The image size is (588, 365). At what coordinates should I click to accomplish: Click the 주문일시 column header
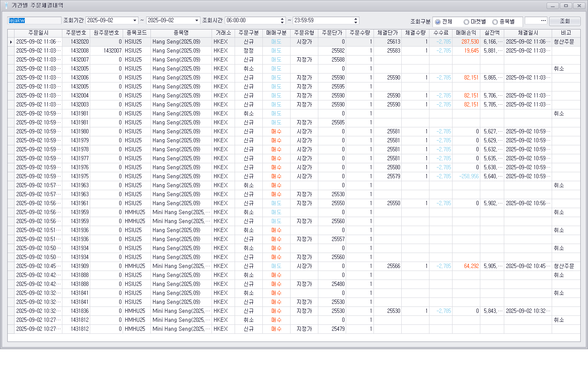pos(38,33)
